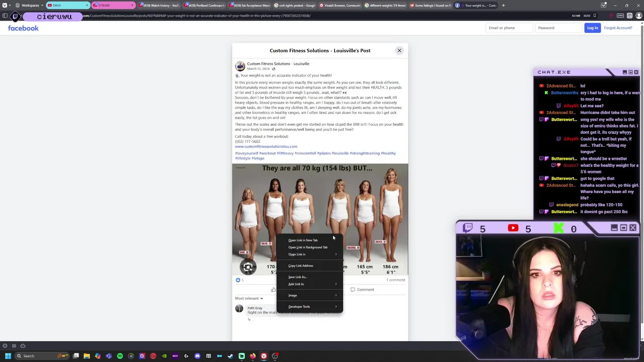Screen dimensions: 644x362
Task: Open the 'Image' submenu
Action: (x=309, y=295)
